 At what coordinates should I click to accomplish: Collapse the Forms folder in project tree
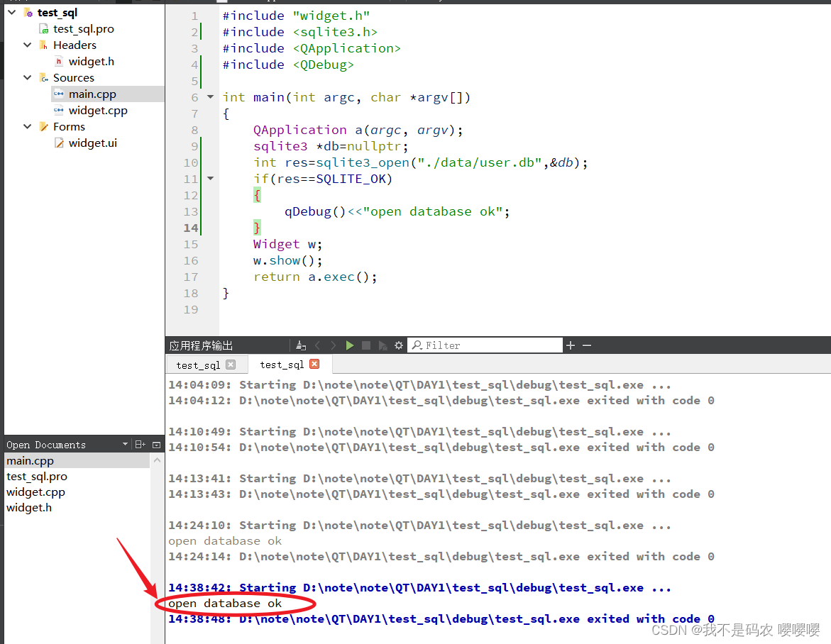click(27, 126)
